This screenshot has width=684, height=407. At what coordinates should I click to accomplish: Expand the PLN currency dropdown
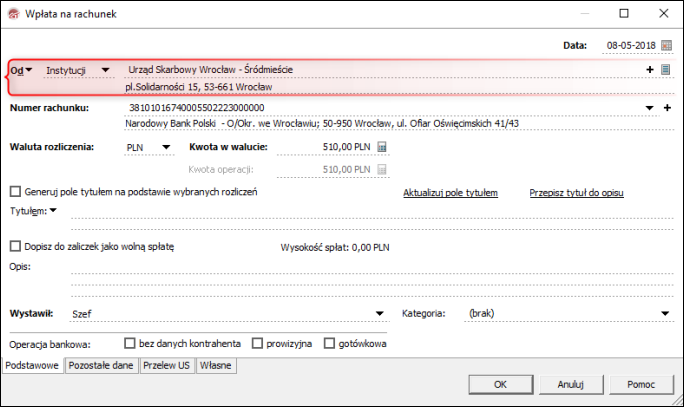coord(165,147)
